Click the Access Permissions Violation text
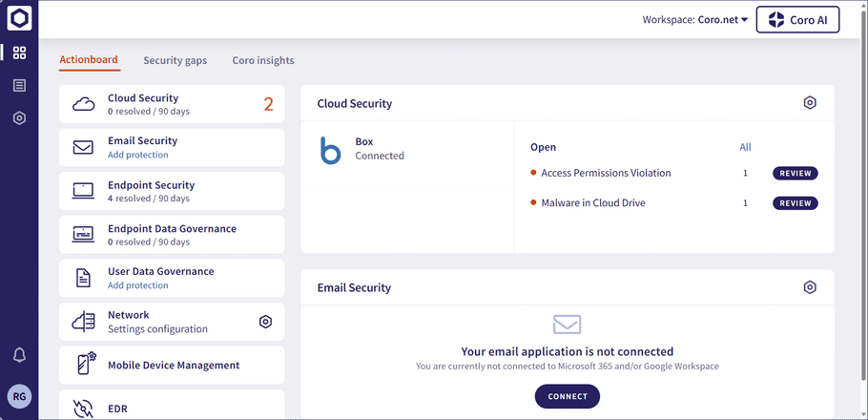The image size is (868, 420). (606, 173)
